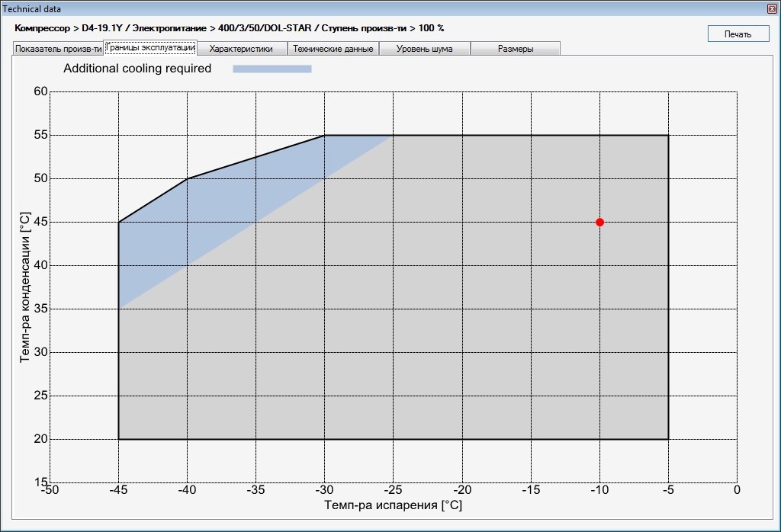Click the Темп-ра конденсации axis label
This screenshot has height=532, width=781.
coord(25,287)
